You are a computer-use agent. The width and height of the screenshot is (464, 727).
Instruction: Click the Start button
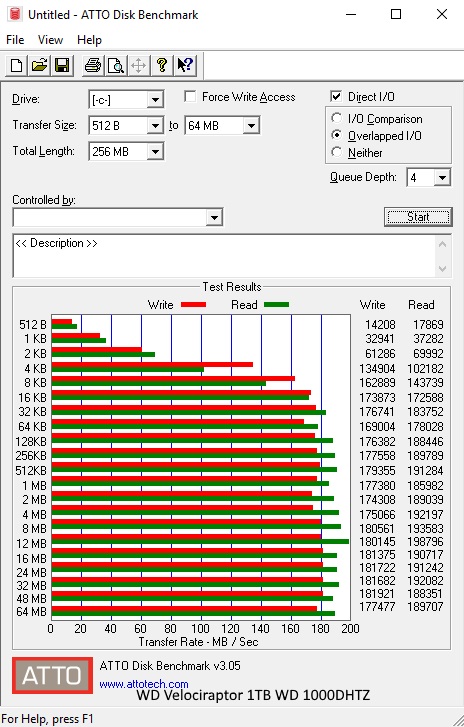pyautogui.click(x=418, y=217)
